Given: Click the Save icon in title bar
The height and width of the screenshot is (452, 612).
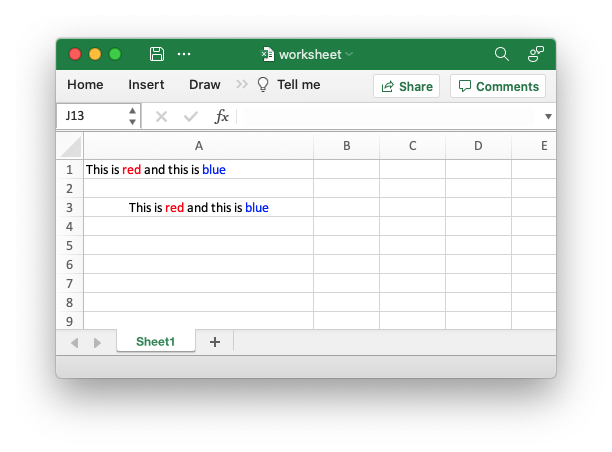Looking at the screenshot, I should point(157,54).
